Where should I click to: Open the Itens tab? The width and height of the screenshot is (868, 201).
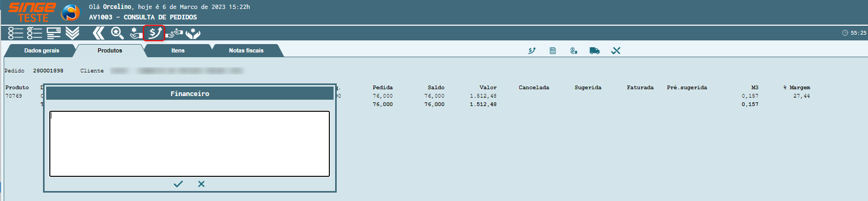click(178, 50)
